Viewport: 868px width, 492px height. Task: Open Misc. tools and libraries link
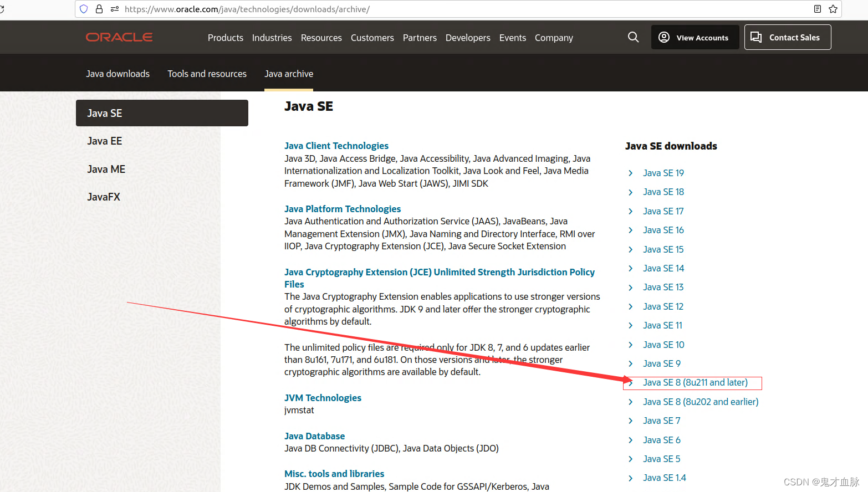coord(334,474)
